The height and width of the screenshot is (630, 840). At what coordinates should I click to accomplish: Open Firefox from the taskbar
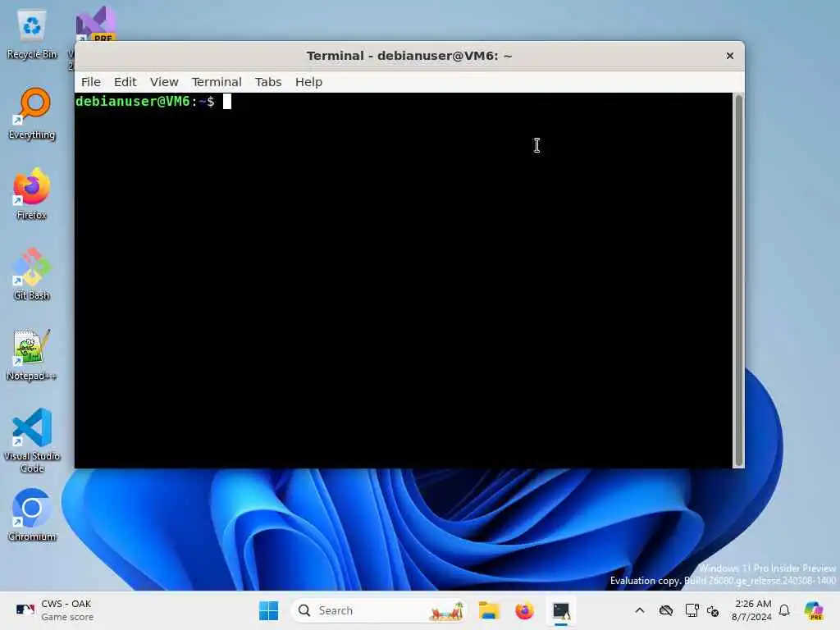(x=524, y=610)
